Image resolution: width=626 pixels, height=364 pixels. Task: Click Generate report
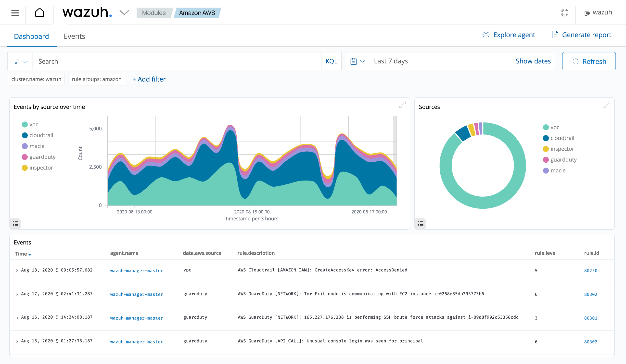point(582,35)
